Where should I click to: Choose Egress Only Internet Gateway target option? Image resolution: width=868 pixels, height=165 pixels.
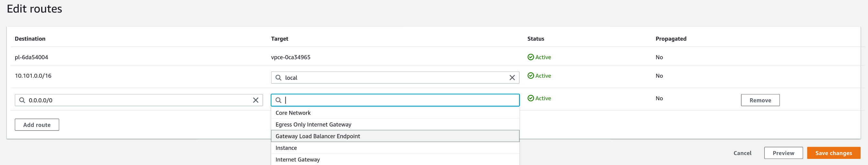pos(313,124)
